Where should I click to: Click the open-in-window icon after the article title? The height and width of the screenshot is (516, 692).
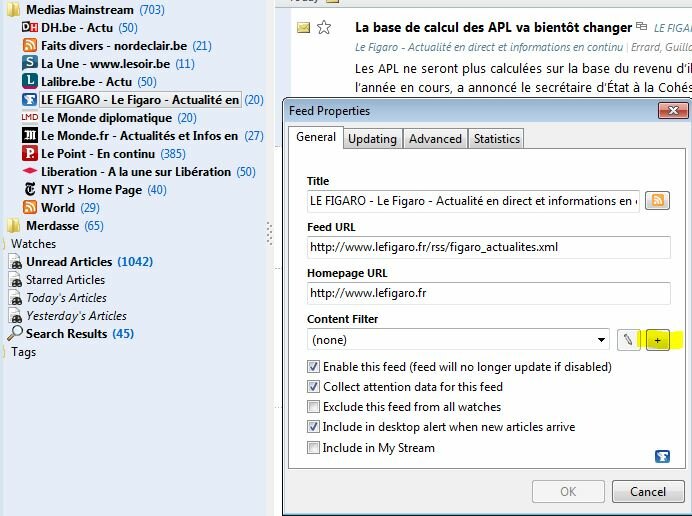(641, 26)
